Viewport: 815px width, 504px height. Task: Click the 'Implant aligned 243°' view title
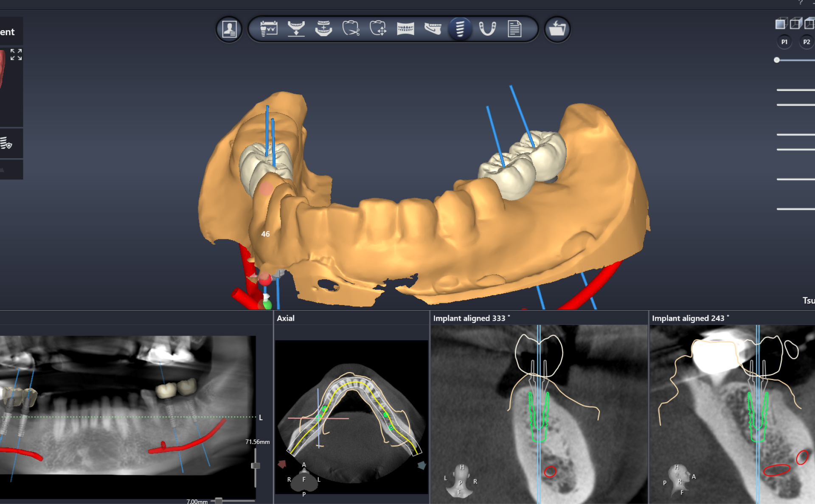coord(691,318)
